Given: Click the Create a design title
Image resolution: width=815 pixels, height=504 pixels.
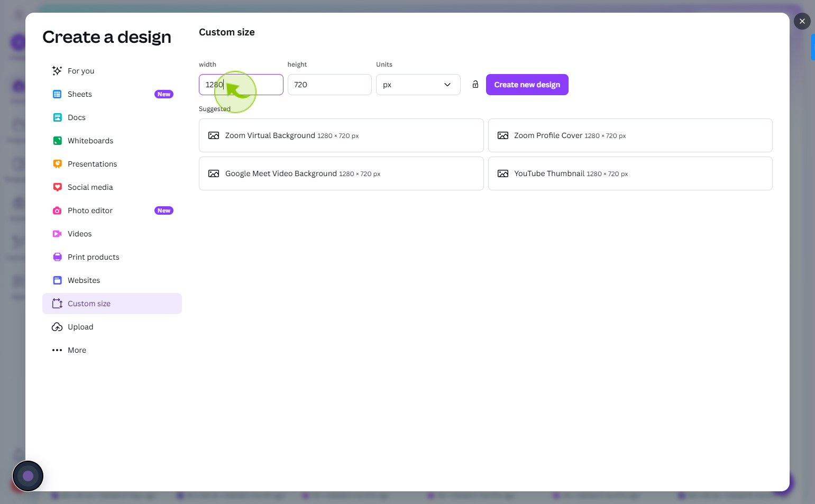Looking at the screenshot, I should tap(107, 37).
